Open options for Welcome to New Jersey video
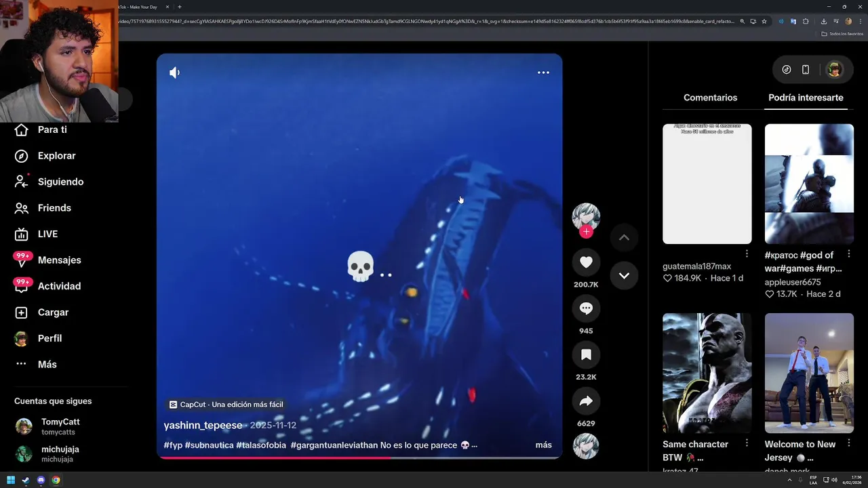Image resolution: width=868 pixels, height=488 pixels. click(x=849, y=443)
